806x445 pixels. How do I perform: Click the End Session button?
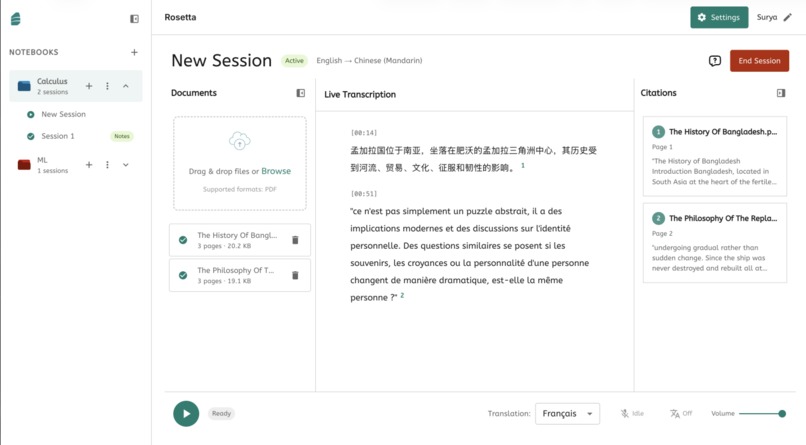tap(759, 61)
